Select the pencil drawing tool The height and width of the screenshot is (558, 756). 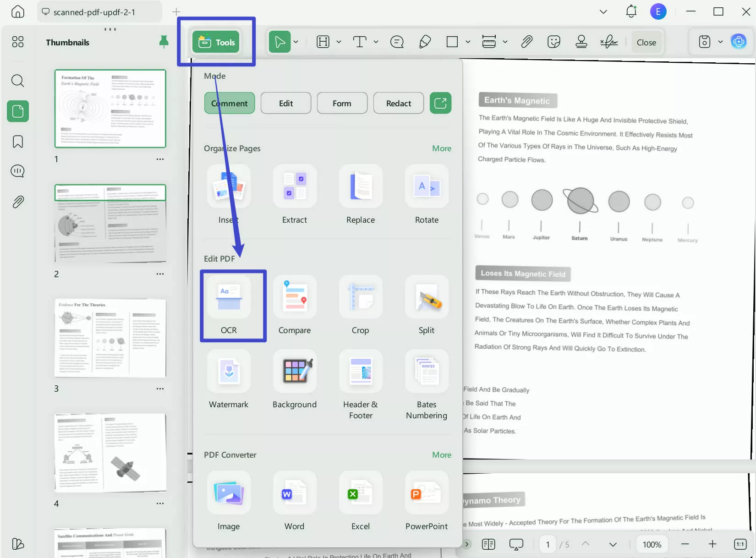click(425, 42)
